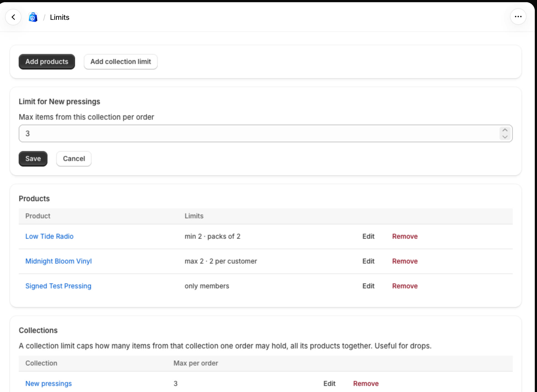Edit limits for Signed Test Pressing

coord(368,286)
